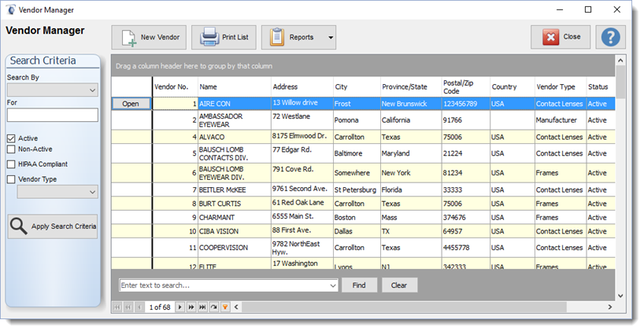Sort by Province/State column header
This screenshot has height=331, width=644.
click(x=411, y=87)
